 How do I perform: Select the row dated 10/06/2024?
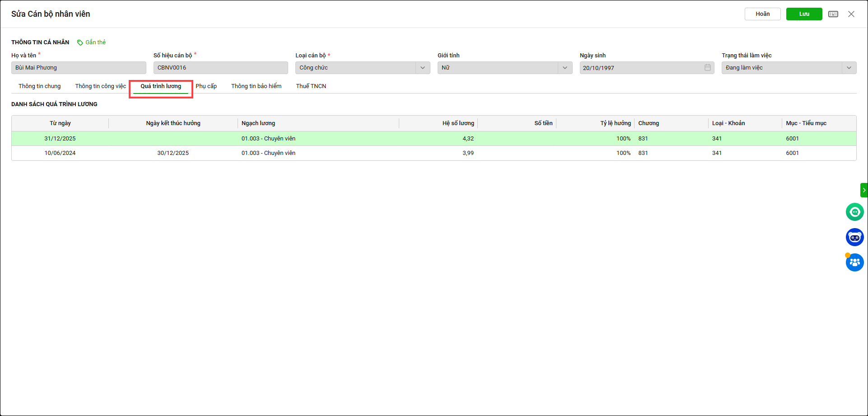tap(434, 153)
